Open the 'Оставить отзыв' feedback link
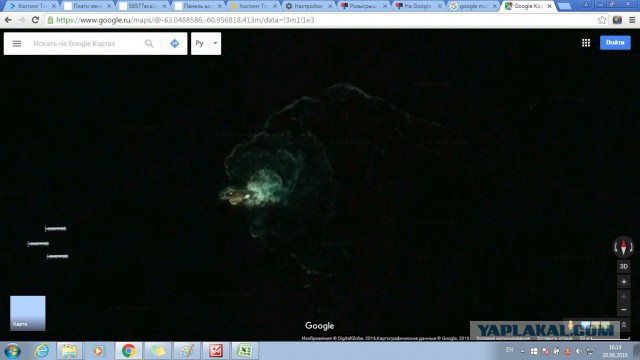Image resolution: width=640 pixels, height=360 pixels. click(x=554, y=338)
